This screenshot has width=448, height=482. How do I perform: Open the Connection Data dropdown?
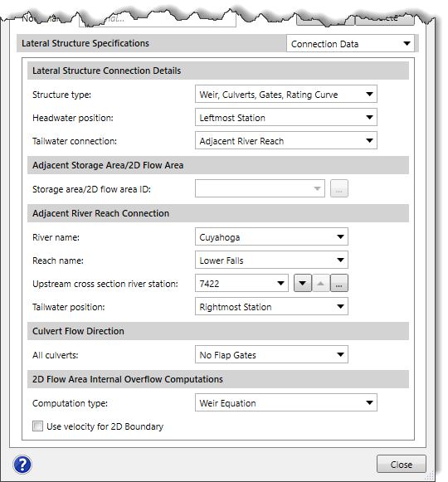(x=350, y=44)
